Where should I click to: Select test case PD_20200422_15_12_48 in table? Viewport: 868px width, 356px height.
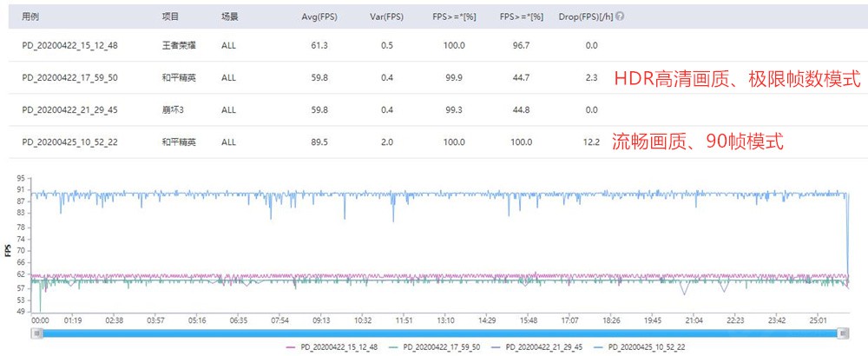[x=69, y=45]
